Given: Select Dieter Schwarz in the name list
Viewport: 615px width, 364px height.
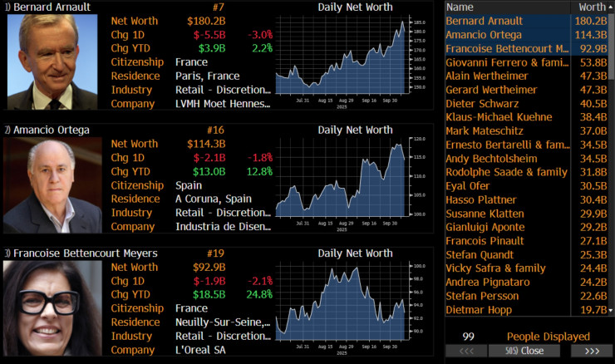Looking at the screenshot, I should (x=482, y=104).
